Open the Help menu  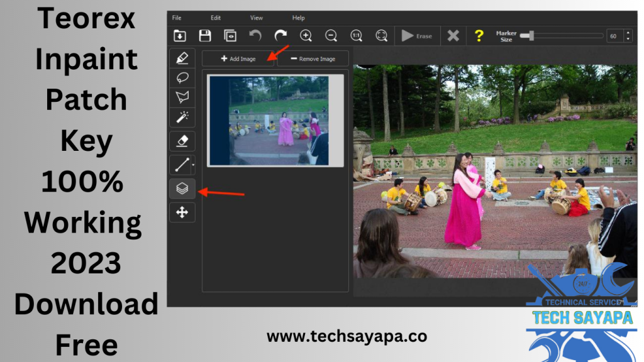[x=299, y=18]
